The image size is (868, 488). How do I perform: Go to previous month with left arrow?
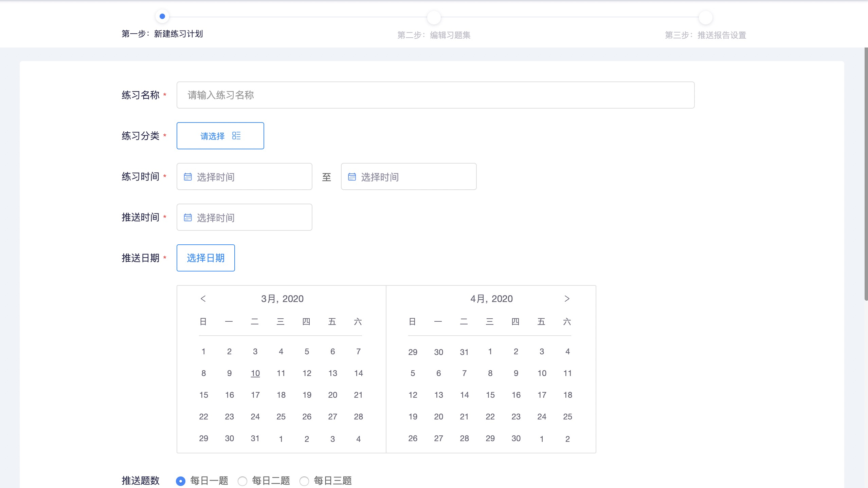coord(203,299)
